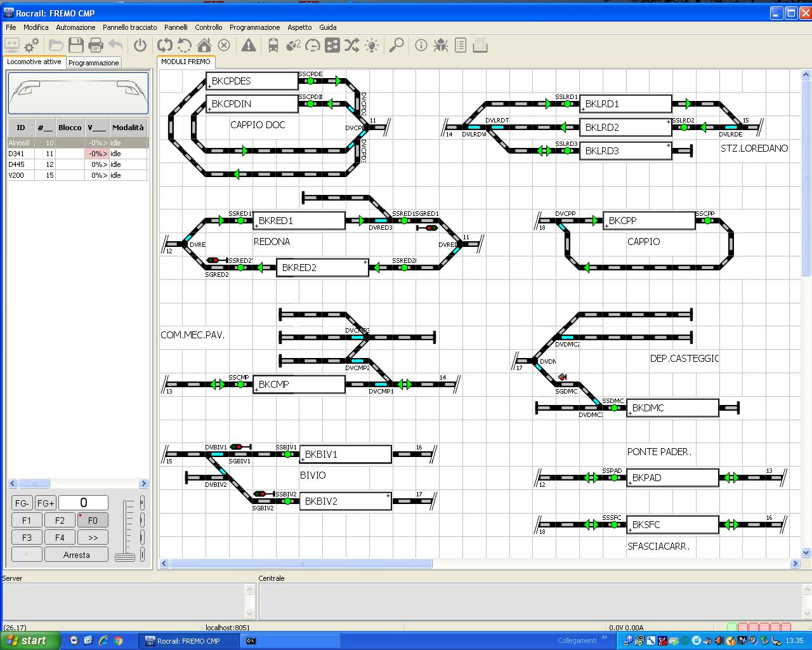The image size is (812, 650).
Task: Click the BKRED2 block
Action: (322, 267)
